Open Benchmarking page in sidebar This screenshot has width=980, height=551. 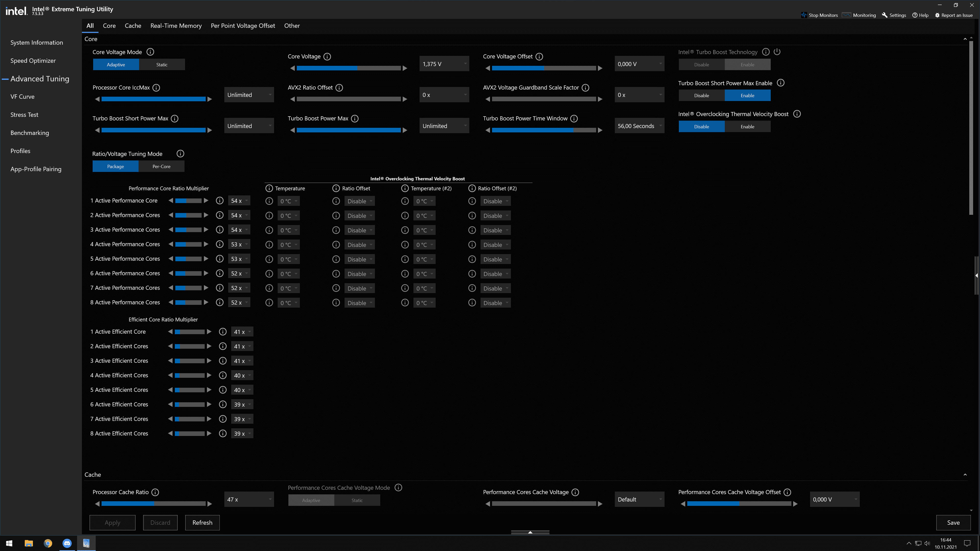point(30,133)
